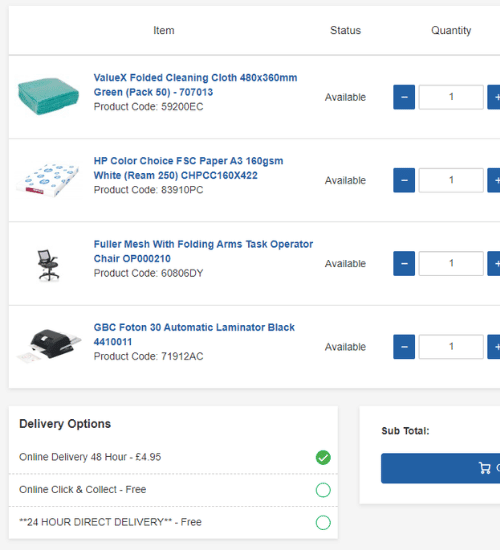500x550 pixels.
Task: Click the shopping cart checkout button
Action: pyautogui.click(x=440, y=468)
